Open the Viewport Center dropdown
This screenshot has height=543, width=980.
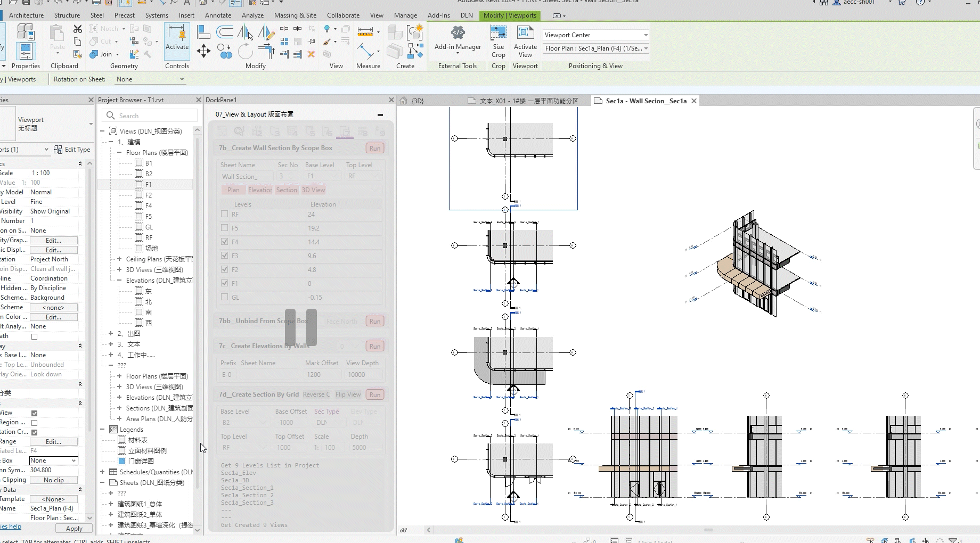point(595,35)
